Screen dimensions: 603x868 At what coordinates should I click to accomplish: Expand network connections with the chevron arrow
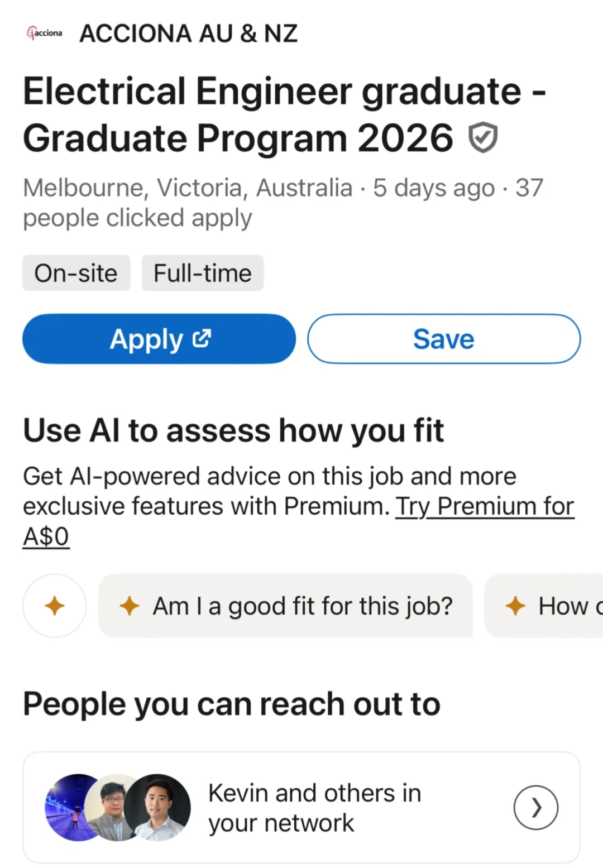(x=535, y=807)
